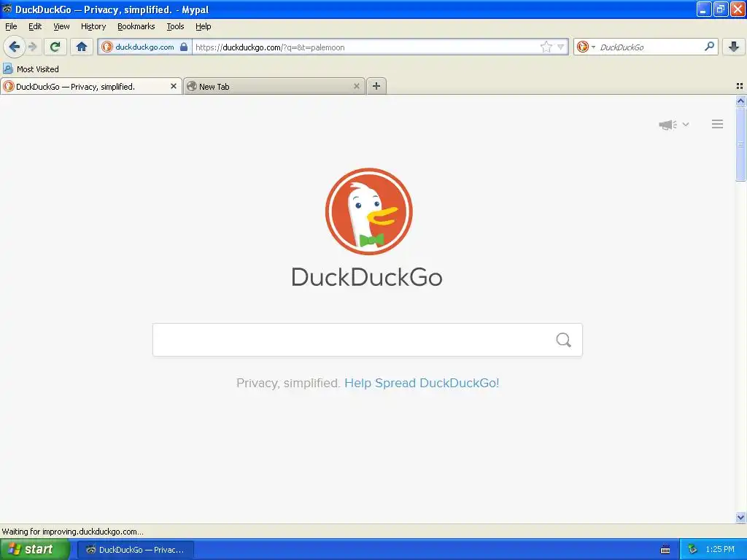Expand the chevron next to the megaphone
The height and width of the screenshot is (560, 747).
tap(686, 124)
